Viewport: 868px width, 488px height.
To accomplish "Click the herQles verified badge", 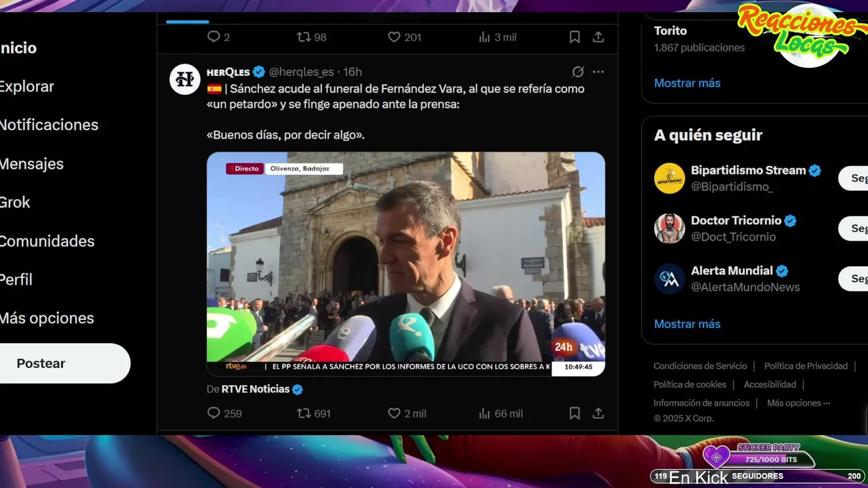I will (x=259, y=72).
